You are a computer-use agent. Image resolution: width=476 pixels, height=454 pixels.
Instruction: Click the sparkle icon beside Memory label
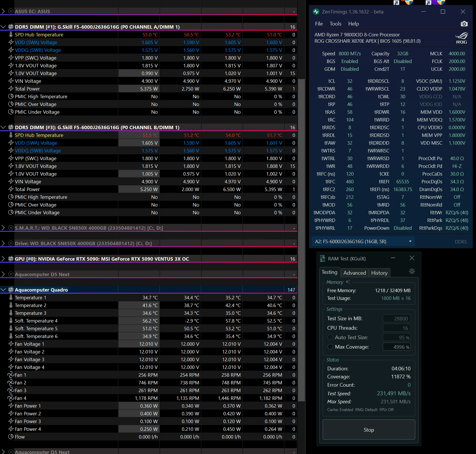tap(348, 282)
